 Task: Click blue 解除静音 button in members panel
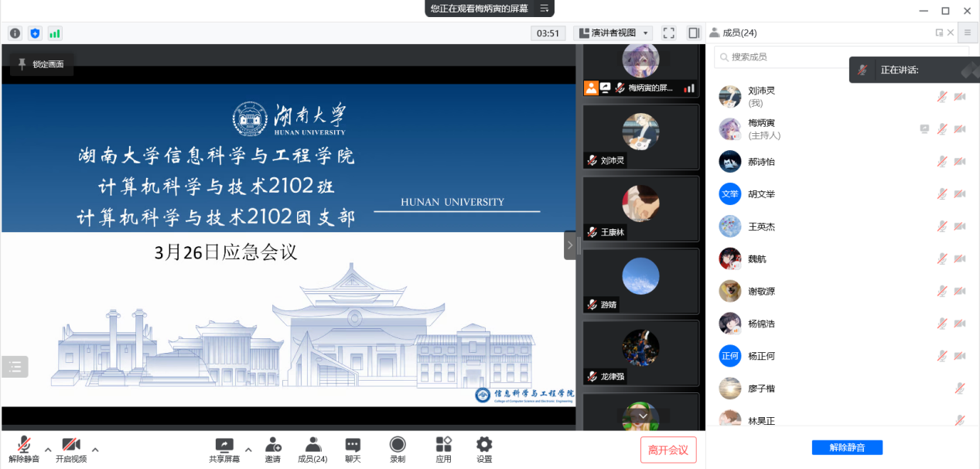pyautogui.click(x=847, y=447)
